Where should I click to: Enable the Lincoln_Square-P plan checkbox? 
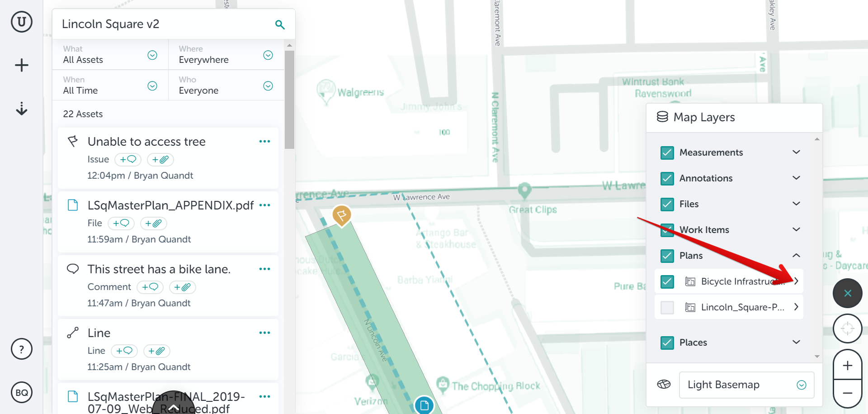pos(667,308)
